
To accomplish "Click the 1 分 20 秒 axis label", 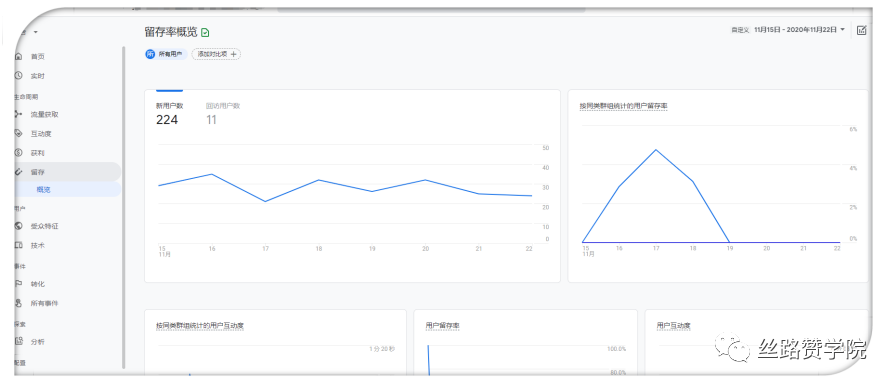I will pyautogui.click(x=382, y=348).
